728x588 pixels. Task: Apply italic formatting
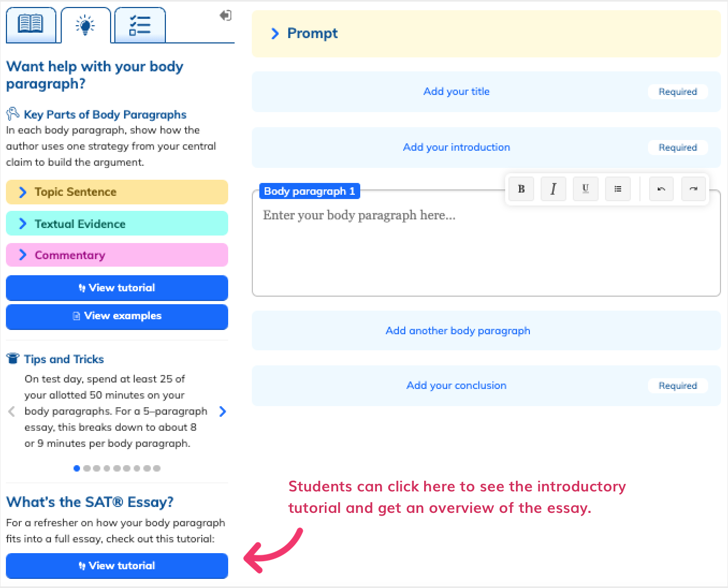tap(553, 189)
